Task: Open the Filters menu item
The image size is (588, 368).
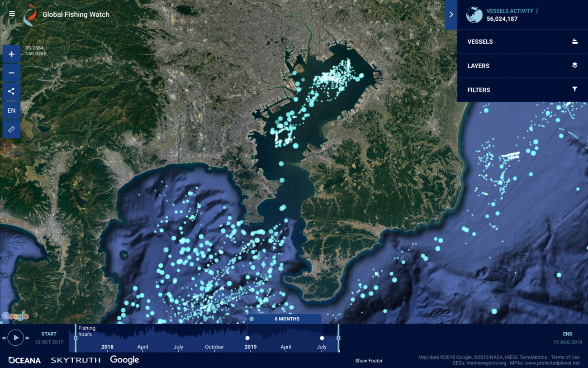Action: click(522, 90)
